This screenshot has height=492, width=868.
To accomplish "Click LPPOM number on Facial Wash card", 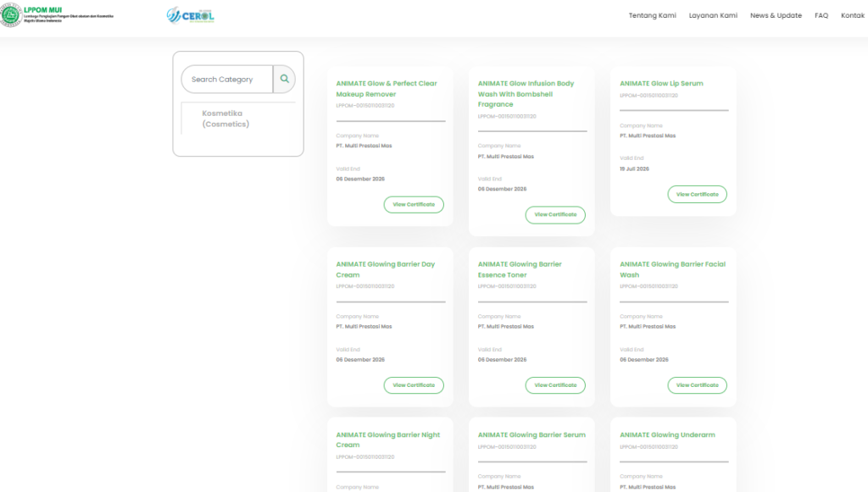I will click(x=648, y=286).
